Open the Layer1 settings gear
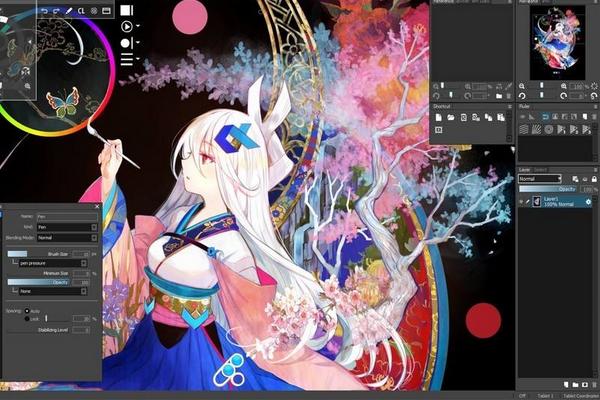Screen dimensions: 600x400 (x=588, y=201)
